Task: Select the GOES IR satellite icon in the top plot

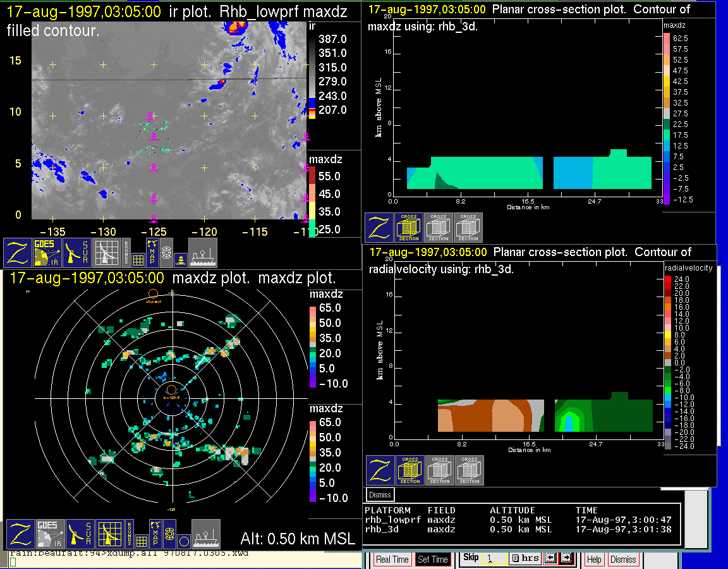Action: (49, 252)
